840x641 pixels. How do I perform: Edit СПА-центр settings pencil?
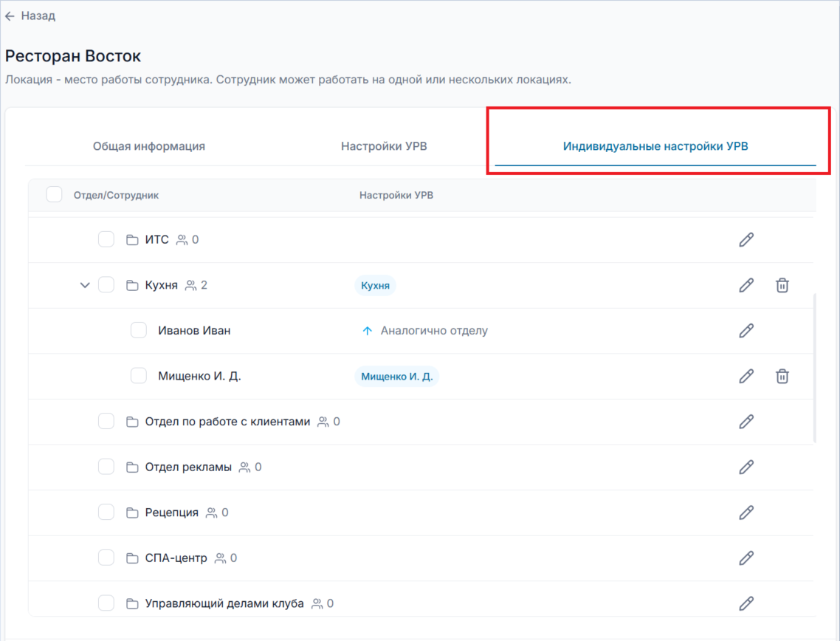tap(746, 558)
